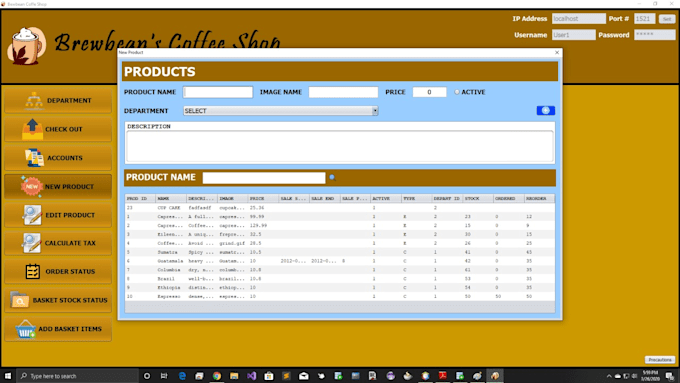
Task: Select the Sumatra product row
Action: tap(340, 252)
